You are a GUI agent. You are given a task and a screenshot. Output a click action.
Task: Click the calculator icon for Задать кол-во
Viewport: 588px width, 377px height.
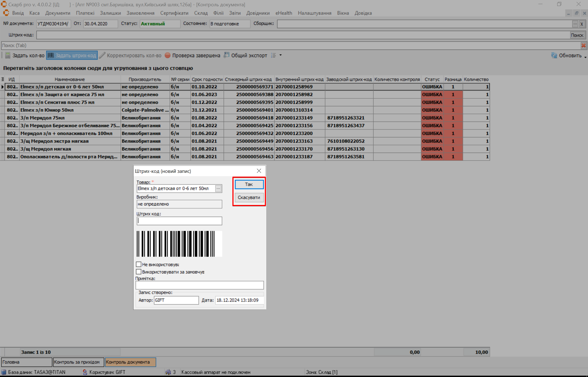tap(8, 55)
